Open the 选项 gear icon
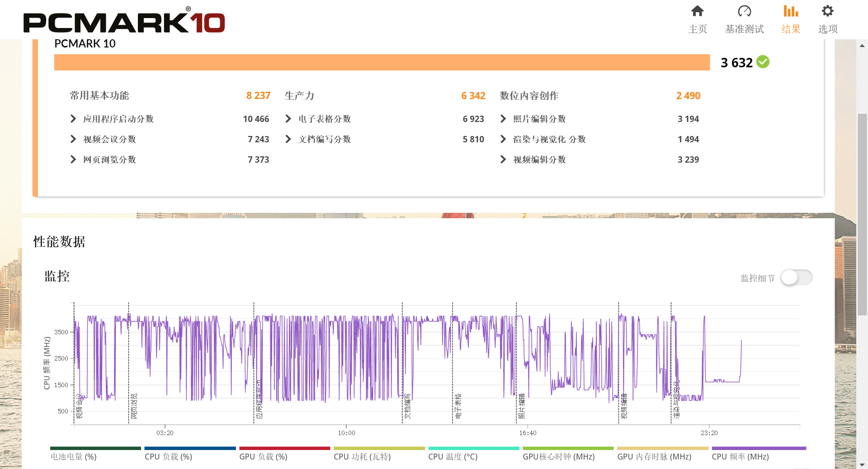The width and height of the screenshot is (868, 469). [x=828, y=11]
